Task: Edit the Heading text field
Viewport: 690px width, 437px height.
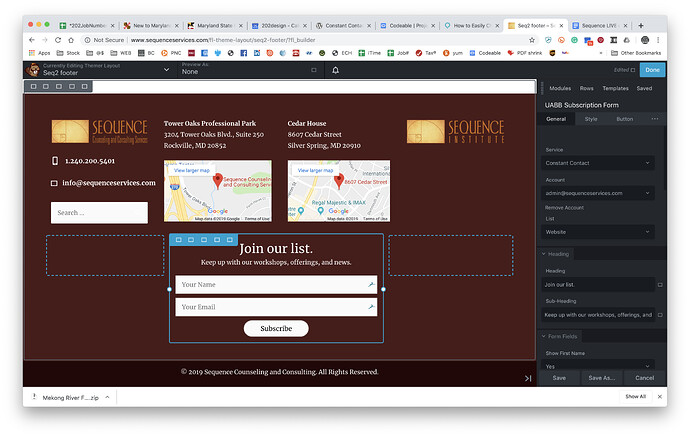Action: pos(598,285)
